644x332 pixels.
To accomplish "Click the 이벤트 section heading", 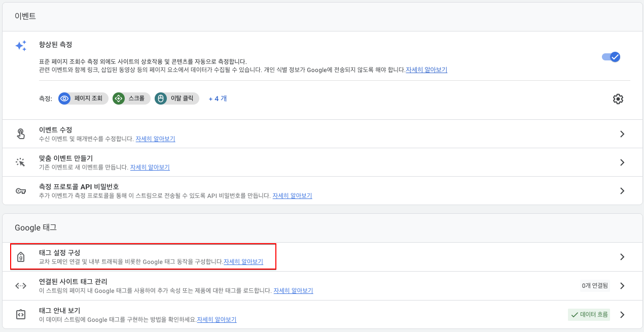I will [x=25, y=16].
